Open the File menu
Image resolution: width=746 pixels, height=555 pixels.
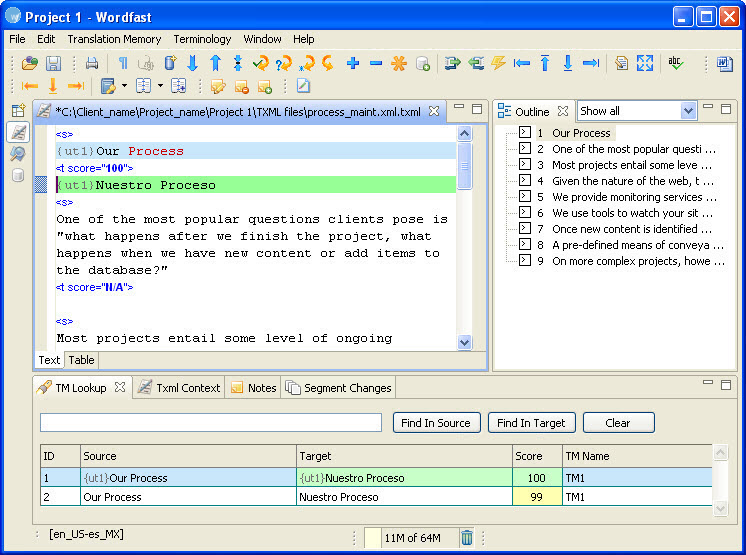point(17,39)
